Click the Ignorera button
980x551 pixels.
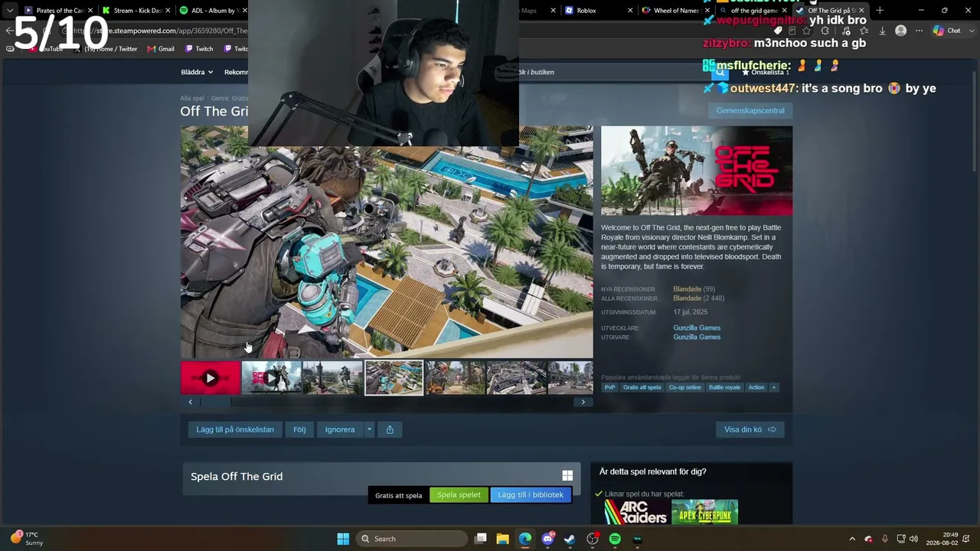(340, 429)
